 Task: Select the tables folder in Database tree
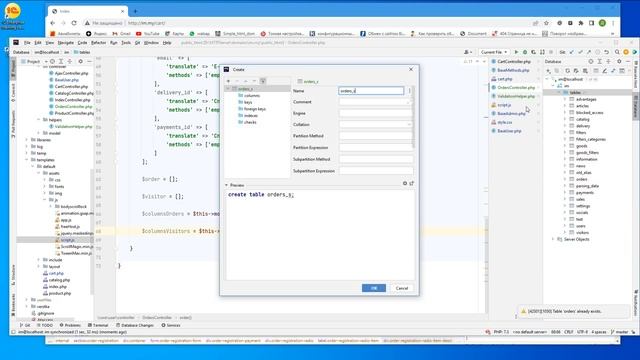(x=575, y=93)
